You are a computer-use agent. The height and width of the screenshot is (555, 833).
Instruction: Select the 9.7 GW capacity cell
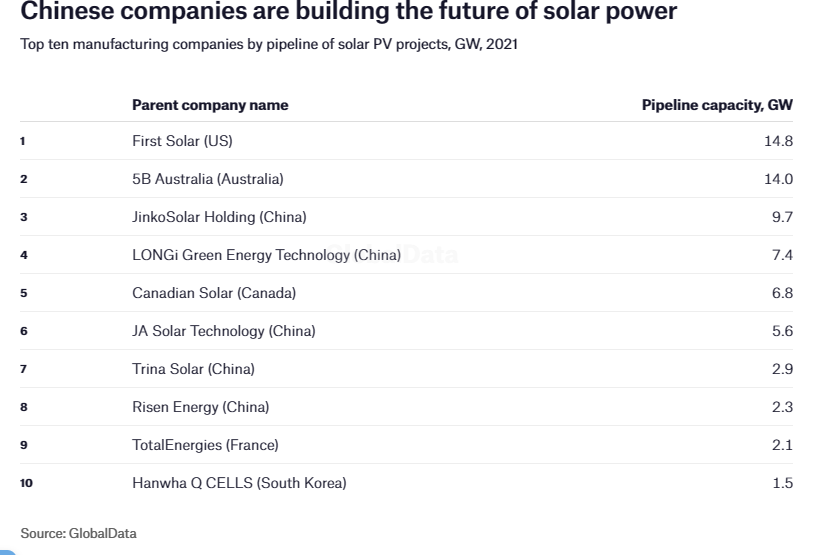pos(782,217)
